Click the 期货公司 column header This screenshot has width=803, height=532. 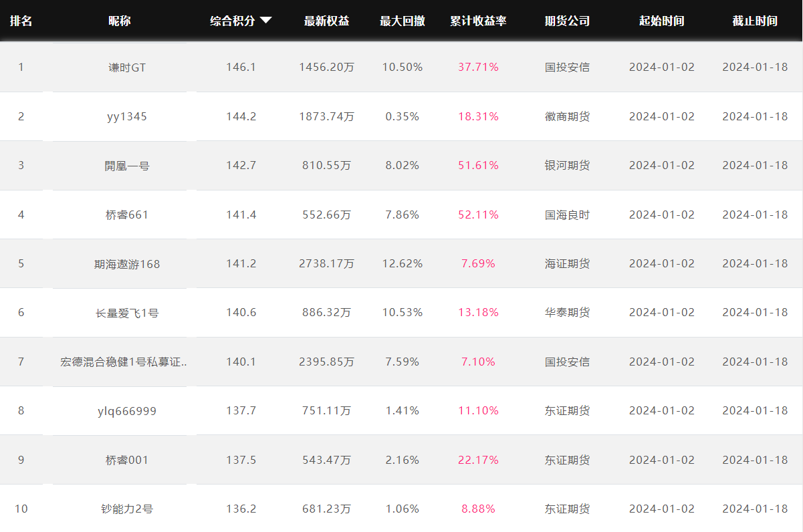tap(567, 21)
